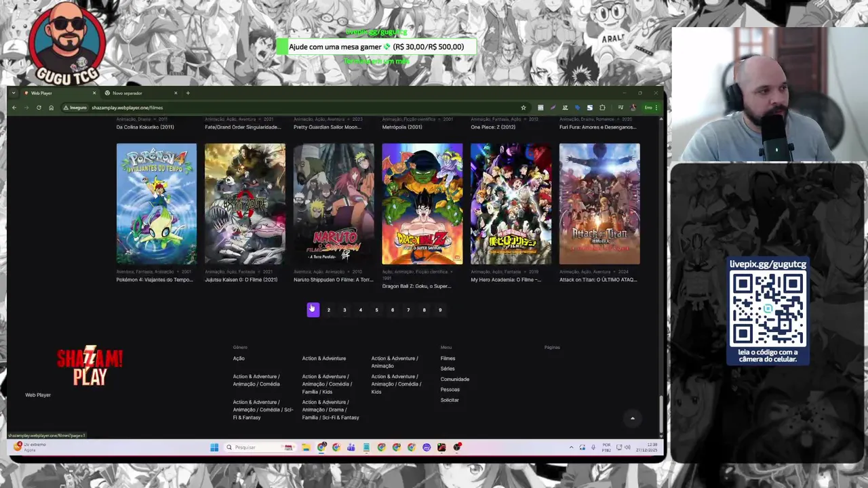Expand the tab search dropdown arrow
This screenshot has width=868, height=488.
13,93
